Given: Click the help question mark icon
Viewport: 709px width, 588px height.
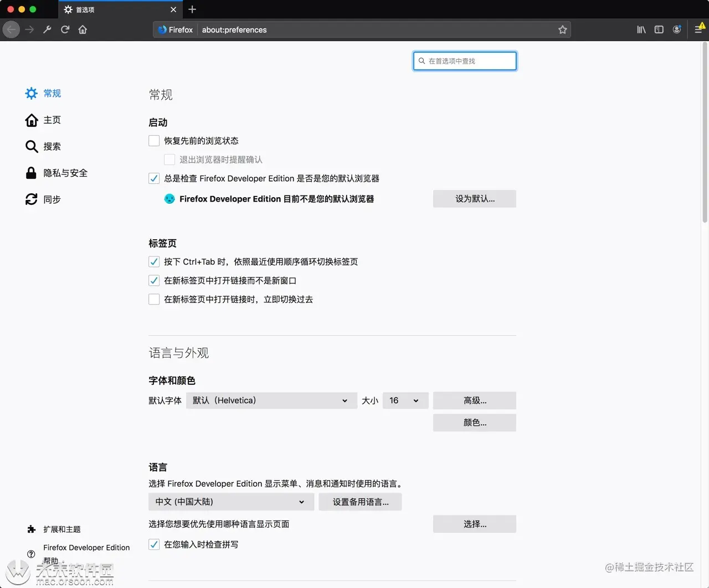Looking at the screenshot, I should tap(31, 554).
